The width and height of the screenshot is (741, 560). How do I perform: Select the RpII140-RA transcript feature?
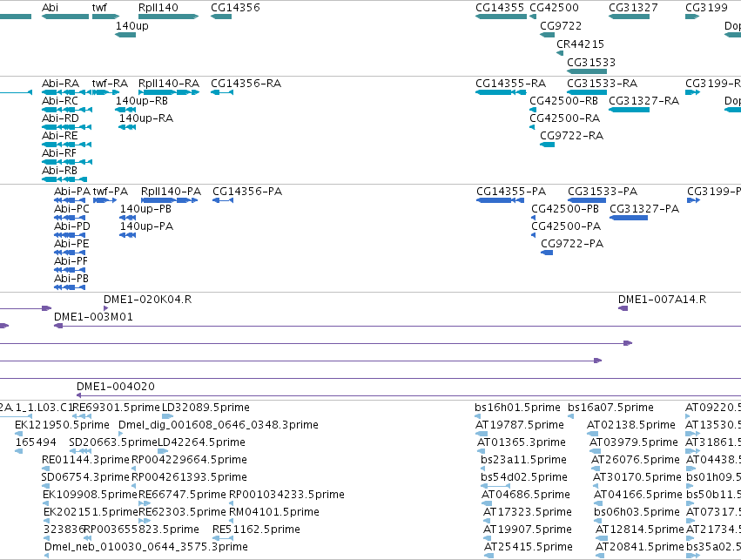(x=169, y=92)
